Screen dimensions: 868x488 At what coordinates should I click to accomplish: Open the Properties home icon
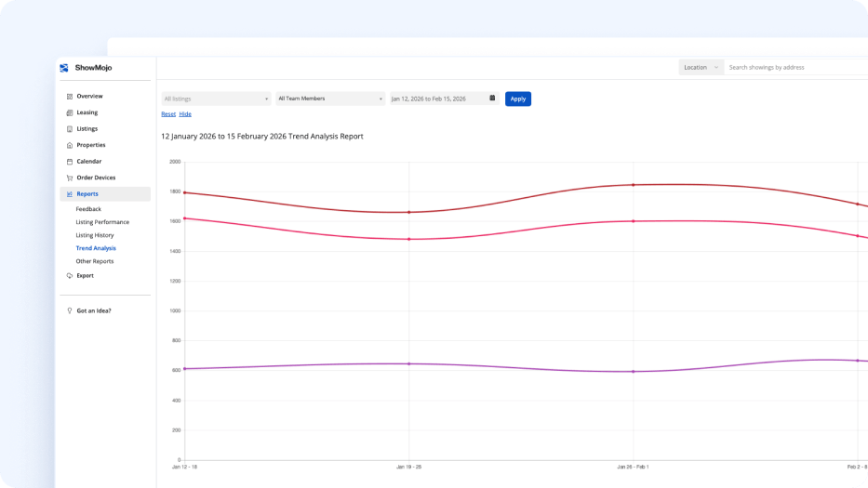69,145
